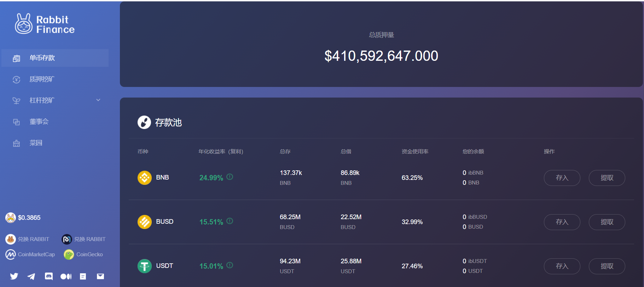
Task: Click the 菜园 sidebar icon
Action: click(x=16, y=143)
